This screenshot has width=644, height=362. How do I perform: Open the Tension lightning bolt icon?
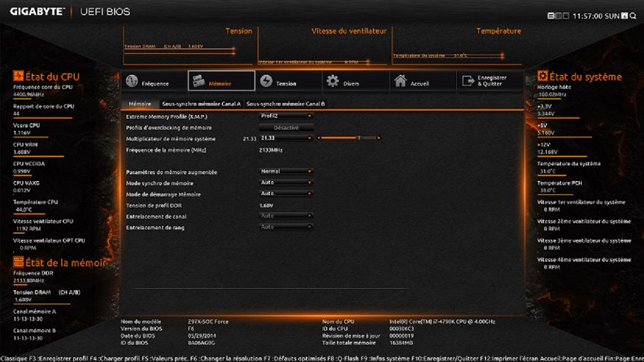(x=266, y=81)
